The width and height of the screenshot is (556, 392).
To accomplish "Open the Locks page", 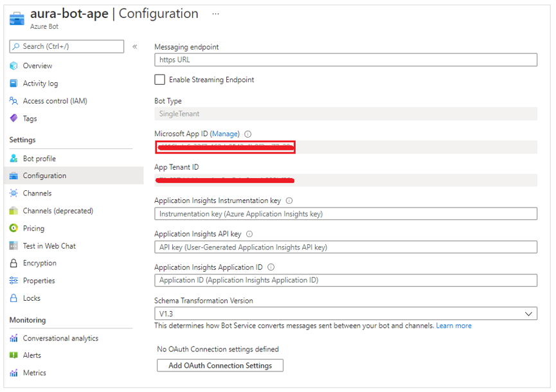I will [31, 298].
